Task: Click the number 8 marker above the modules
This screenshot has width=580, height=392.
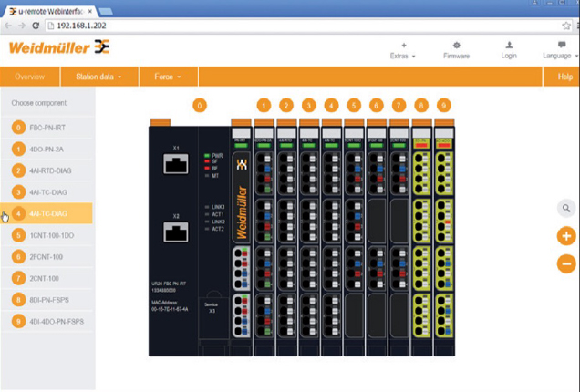Action: pyautogui.click(x=421, y=106)
